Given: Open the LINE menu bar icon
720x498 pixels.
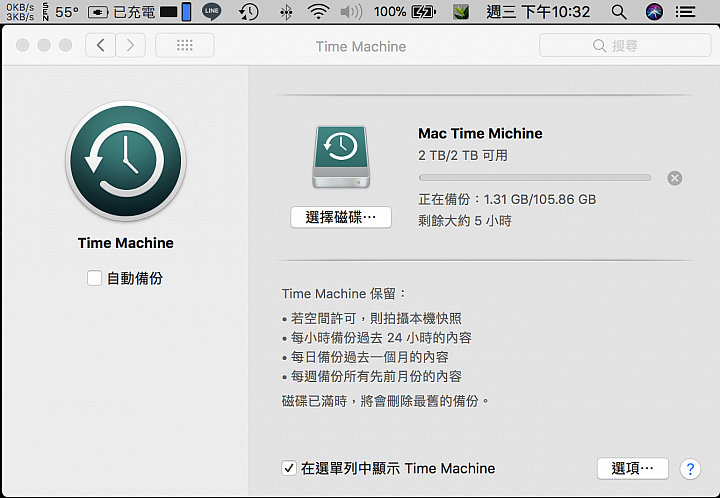Looking at the screenshot, I should tap(212, 11).
